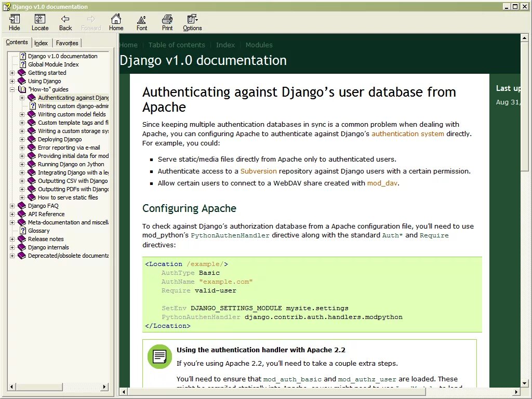Click book icon beside Django internals
The height and width of the screenshot is (399, 532).
pos(22,247)
